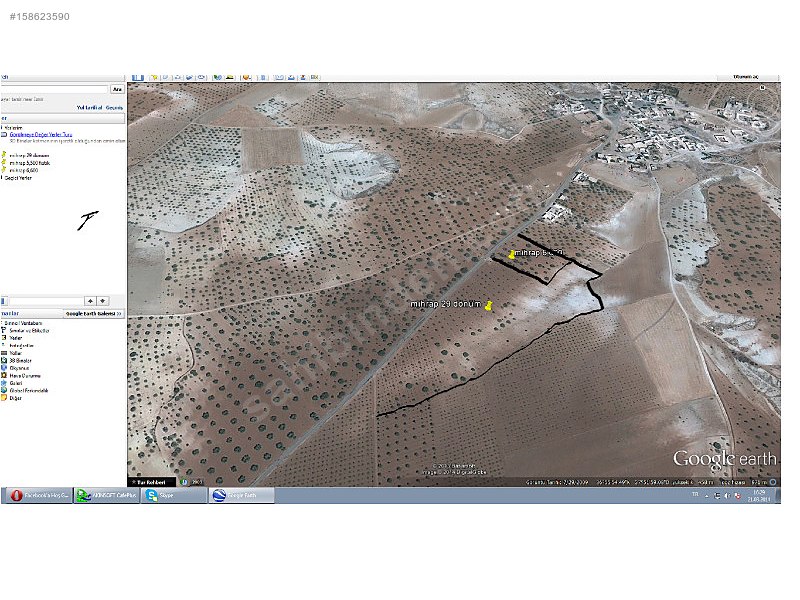Click the Okyanus layer icon
This screenshot has height=600, width=800.
(x=4, y=368)
